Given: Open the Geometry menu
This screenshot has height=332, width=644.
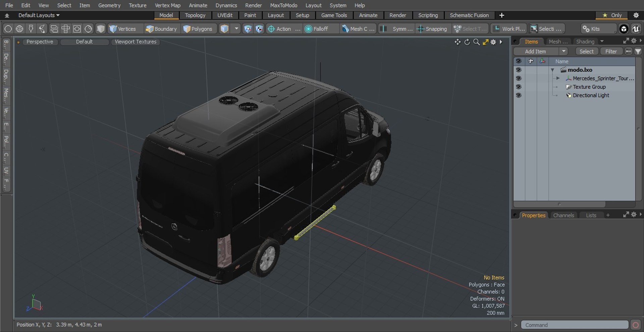Looking at the screenshot, I should coord(109,5).
